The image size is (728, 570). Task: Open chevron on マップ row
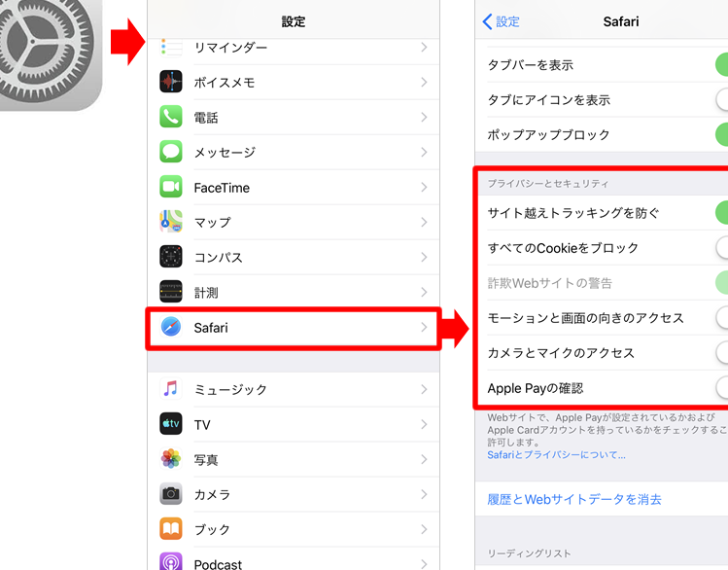click(424, 222)
